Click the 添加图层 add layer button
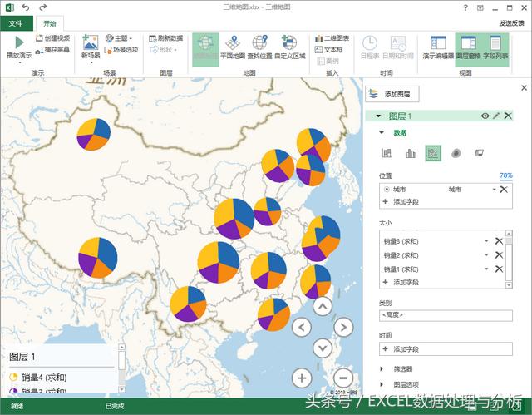Screen dimensions: 532x415 coord(393,94)
